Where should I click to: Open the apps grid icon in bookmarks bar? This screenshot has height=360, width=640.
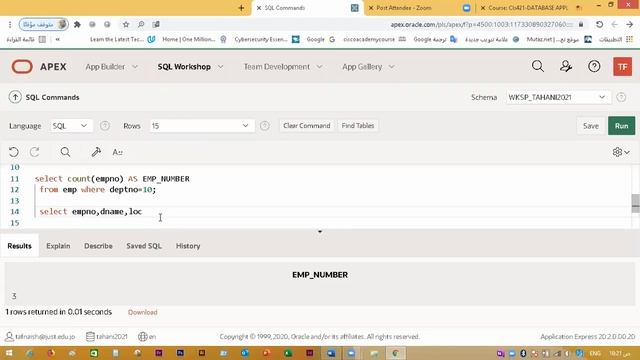(x=629, y=39)
